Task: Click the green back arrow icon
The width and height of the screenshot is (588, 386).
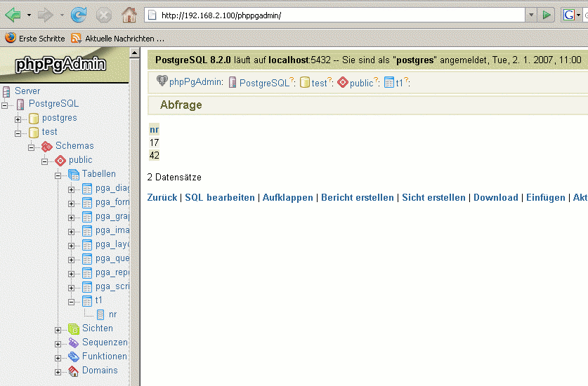Action: [13, 14]
